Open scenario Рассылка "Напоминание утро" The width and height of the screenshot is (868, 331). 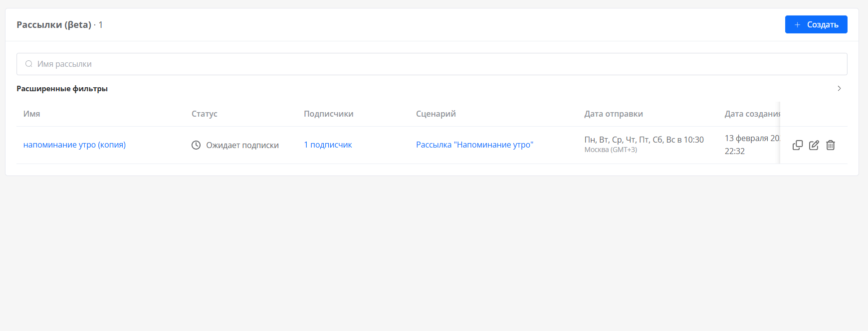click(474, 145)
